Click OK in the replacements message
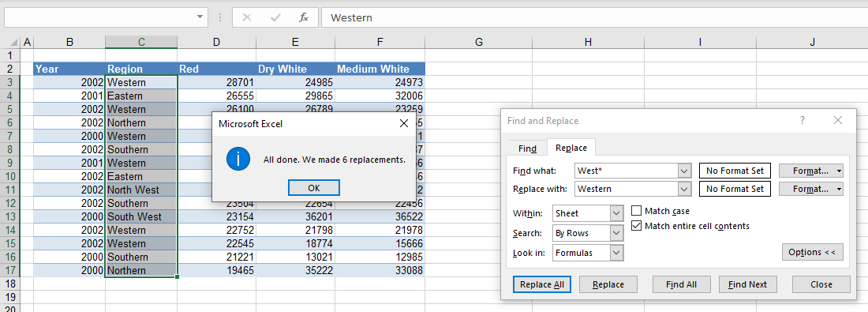The width and height of the screenshot is (868, 312). click(x=314, y=188)
